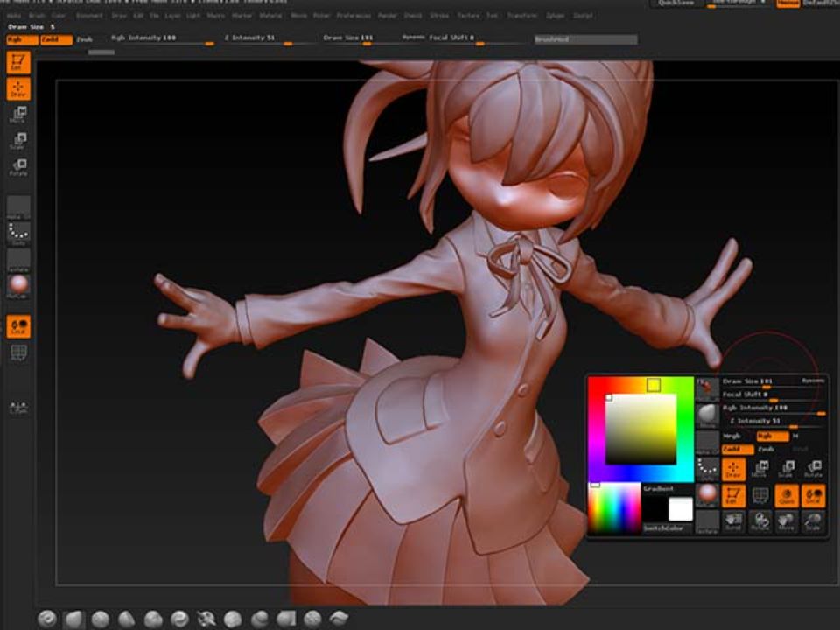Click the small rainbow color palette
Image resolution: width=840 pixels, height=630 pixels.
click(614, 508)
